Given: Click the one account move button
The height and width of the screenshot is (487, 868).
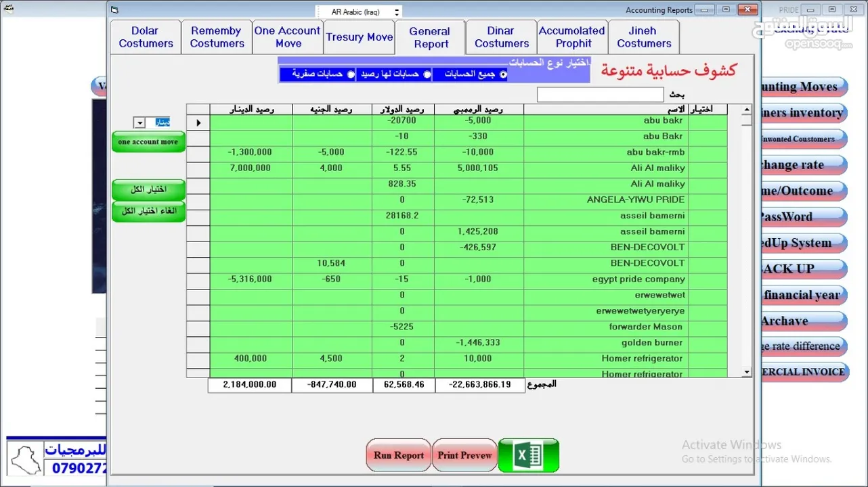Looking at the screenshot, I should (148, 142).
